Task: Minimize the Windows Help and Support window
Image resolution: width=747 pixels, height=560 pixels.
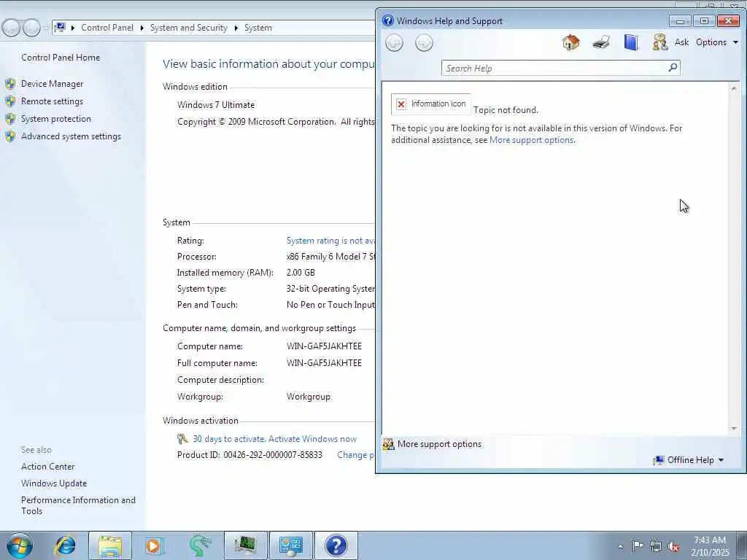Action: coord(680,21)
